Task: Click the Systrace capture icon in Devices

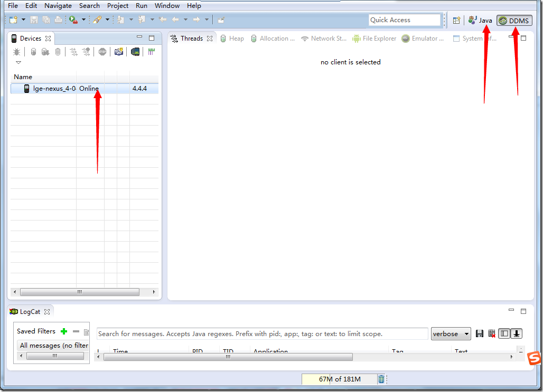Action: [x=152, y=52]
